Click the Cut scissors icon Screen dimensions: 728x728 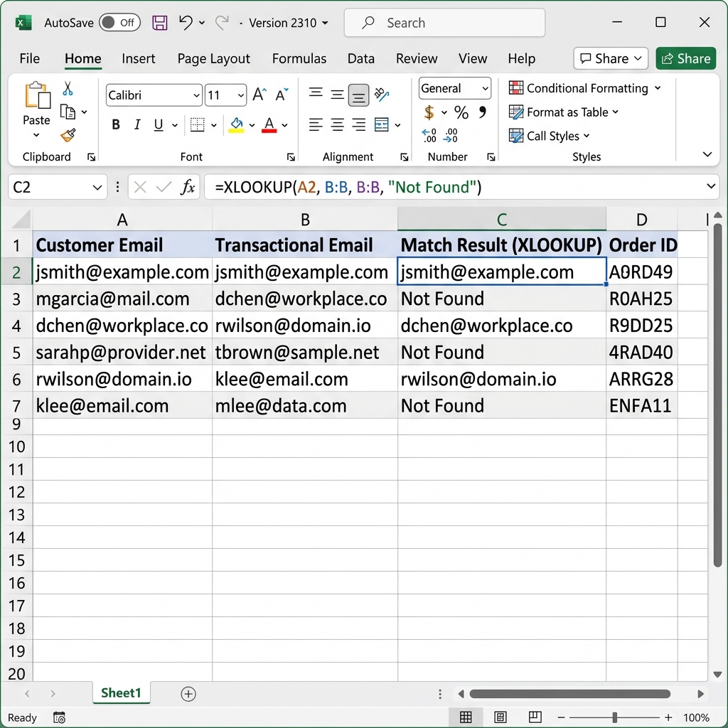click(x=68, y=88)
